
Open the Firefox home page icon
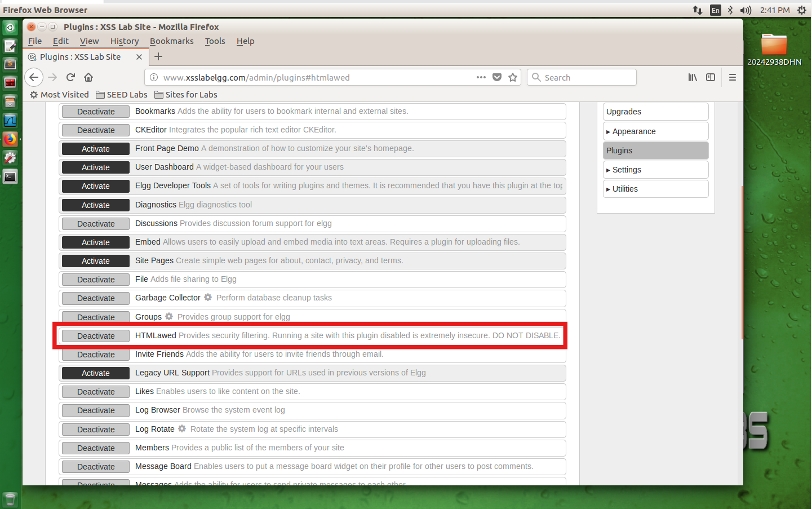[x=88, y=77]
